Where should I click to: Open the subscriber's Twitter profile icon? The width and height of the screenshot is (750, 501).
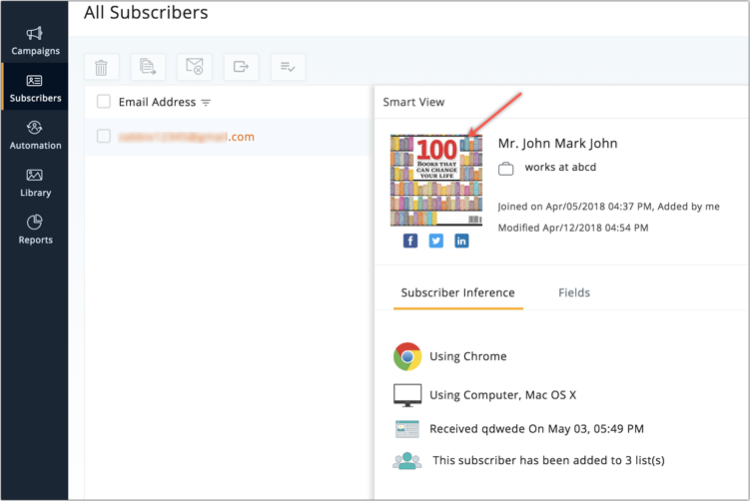[x=436, y=241]
